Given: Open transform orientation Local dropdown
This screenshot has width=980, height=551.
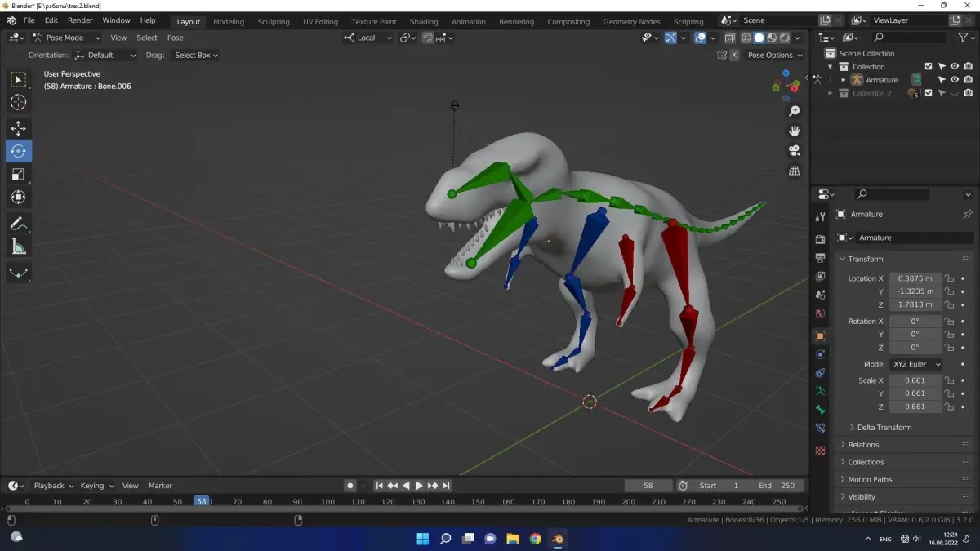Looking at the screenshot, I should click(368, 38).
